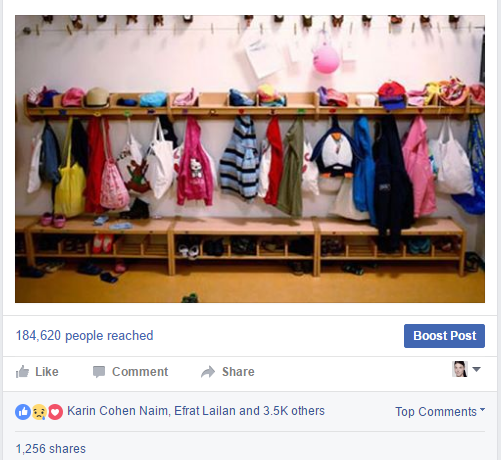The image size is (501, 460).
Task: Click Karin Cohen Naim name link
Action: 118,411
